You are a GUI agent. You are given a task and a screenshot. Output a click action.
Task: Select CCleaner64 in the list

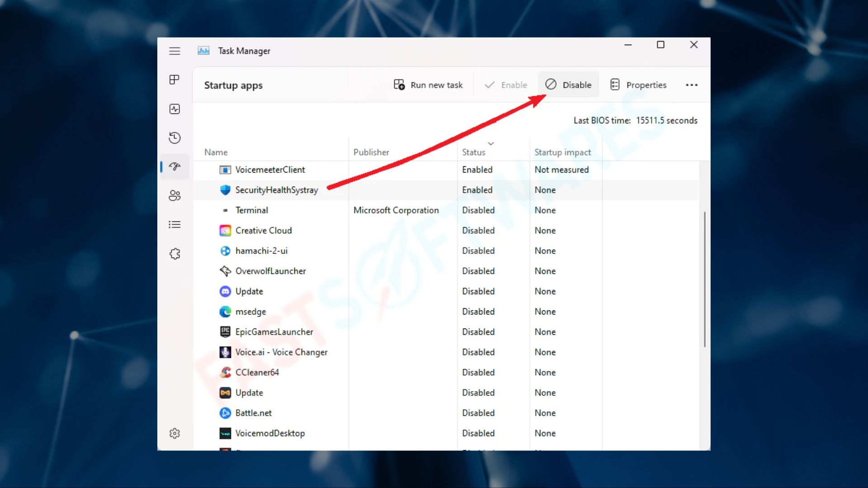257,372
